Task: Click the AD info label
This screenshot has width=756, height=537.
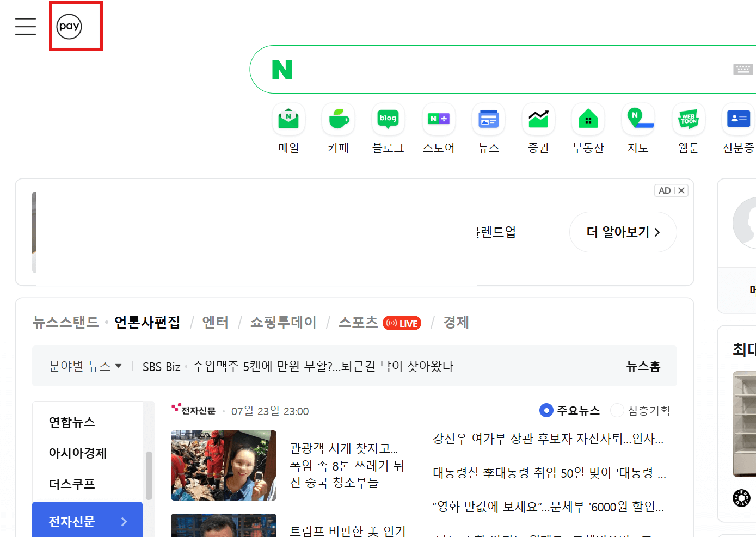Action: click(x=665, y=190)
